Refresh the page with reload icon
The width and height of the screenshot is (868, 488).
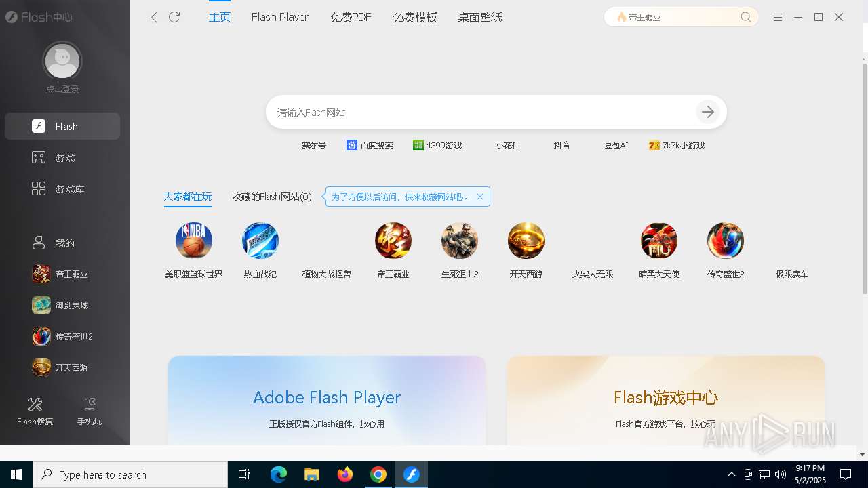174,17
